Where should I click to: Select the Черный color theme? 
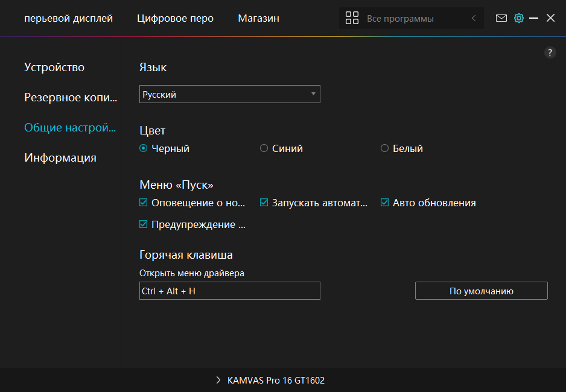pyautogui.click(x=144, y=148)
